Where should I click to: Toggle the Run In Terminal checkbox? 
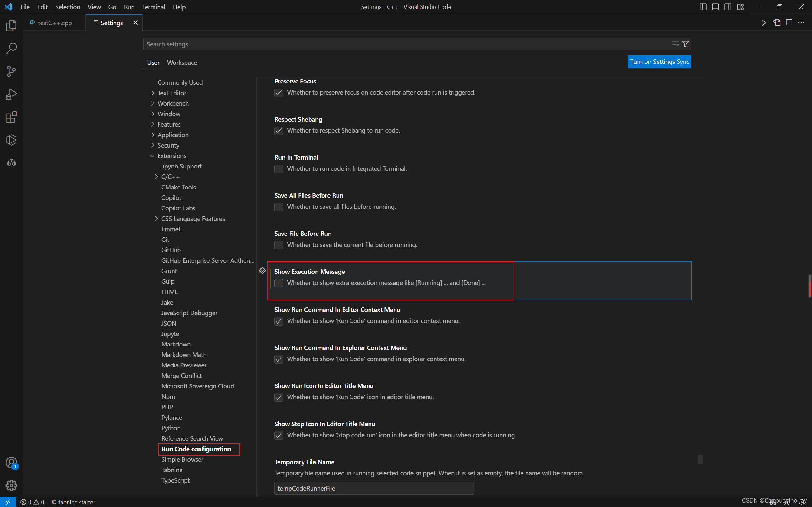click(x=278, y=168)
